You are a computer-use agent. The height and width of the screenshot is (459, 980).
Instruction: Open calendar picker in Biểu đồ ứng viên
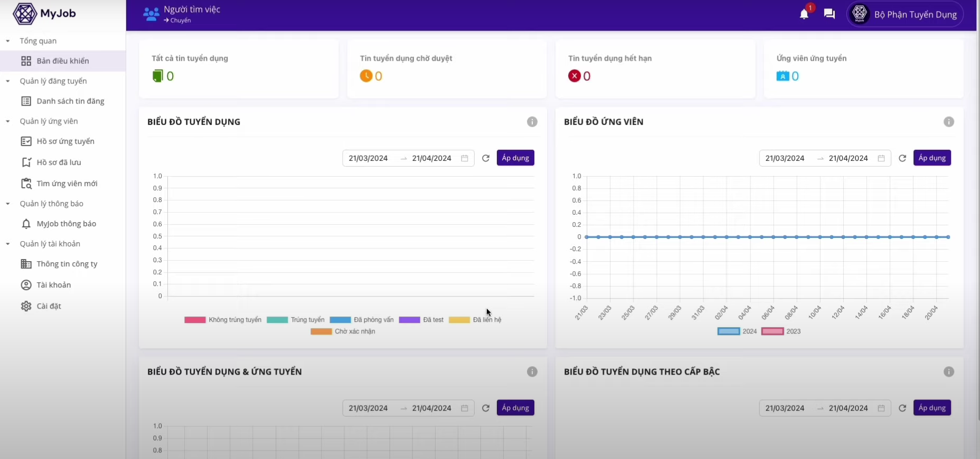tap(881, 158)
